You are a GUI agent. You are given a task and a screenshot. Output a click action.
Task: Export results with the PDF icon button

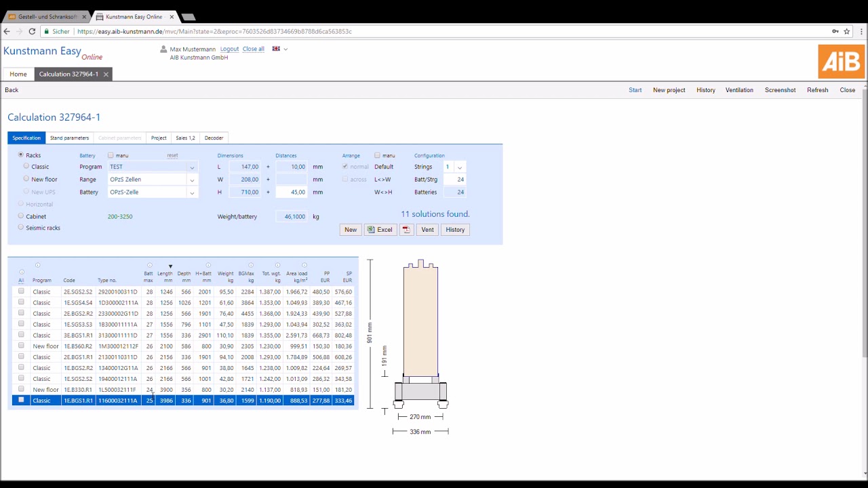pyautogui.click(x=406, y=230)
